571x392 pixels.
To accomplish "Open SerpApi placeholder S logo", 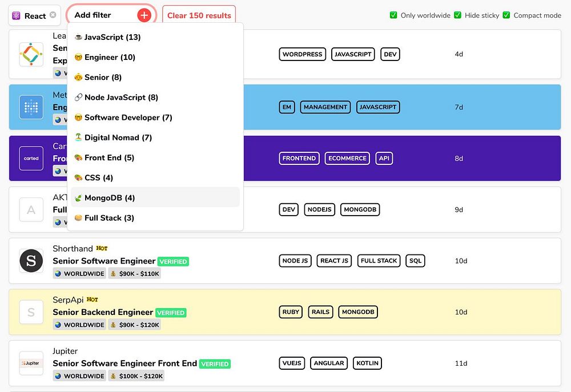I will point(31,312).
